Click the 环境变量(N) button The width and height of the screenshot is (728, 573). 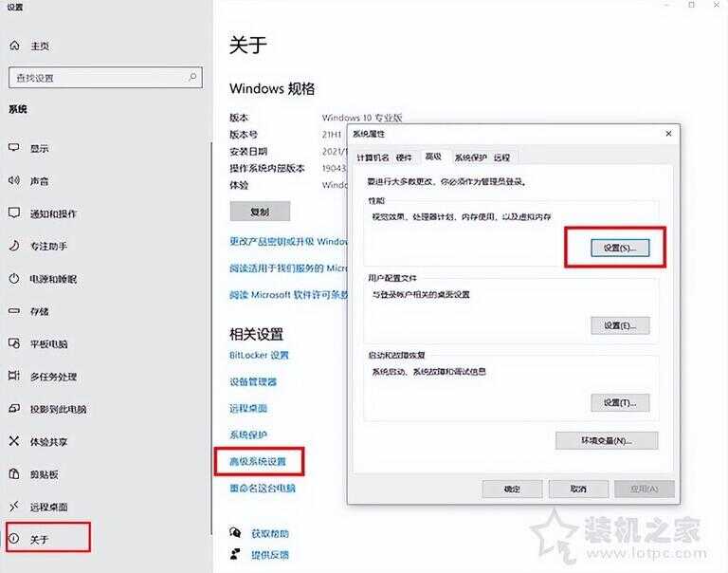tap(607, 440)
